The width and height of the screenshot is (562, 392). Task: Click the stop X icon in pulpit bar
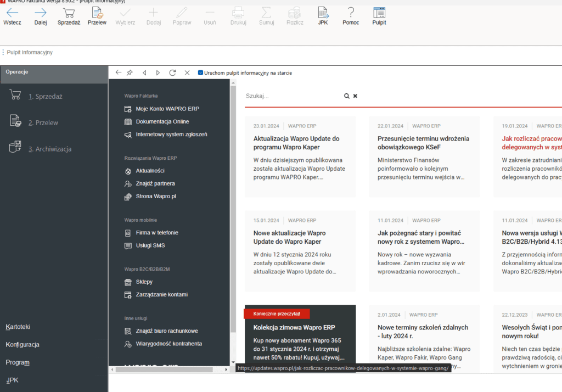187,72
